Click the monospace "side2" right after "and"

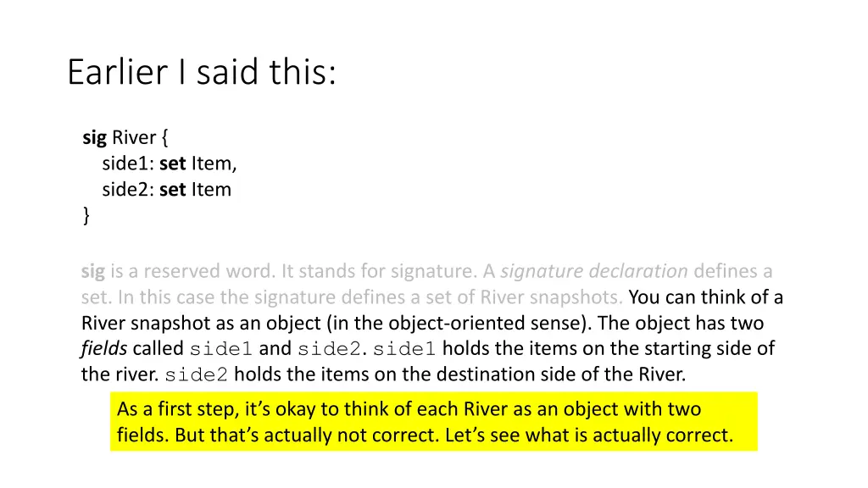(x=329, y=350)
